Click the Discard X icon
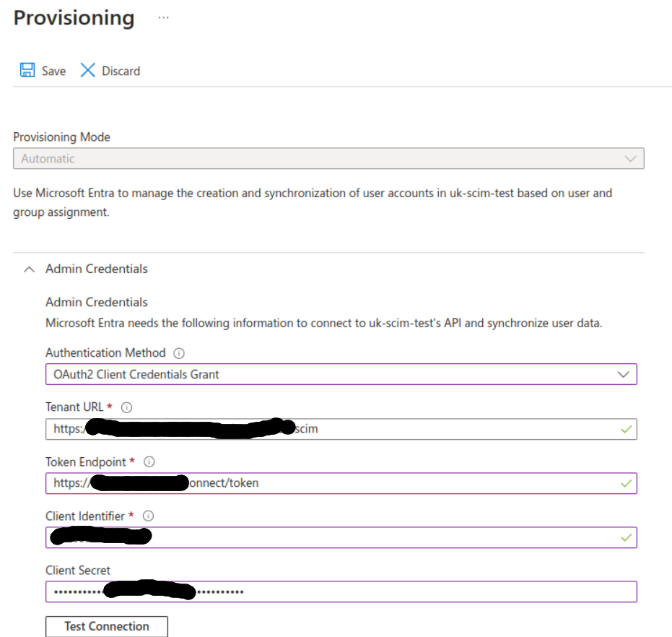Screen dimensions: 672x637 [88, 70]
